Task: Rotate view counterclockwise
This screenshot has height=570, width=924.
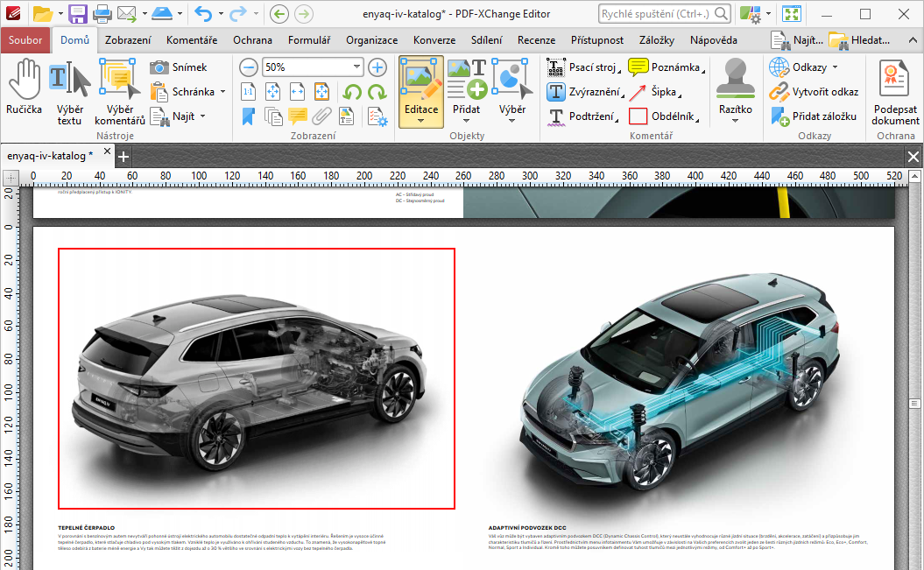Action: (x=352, y=92)
